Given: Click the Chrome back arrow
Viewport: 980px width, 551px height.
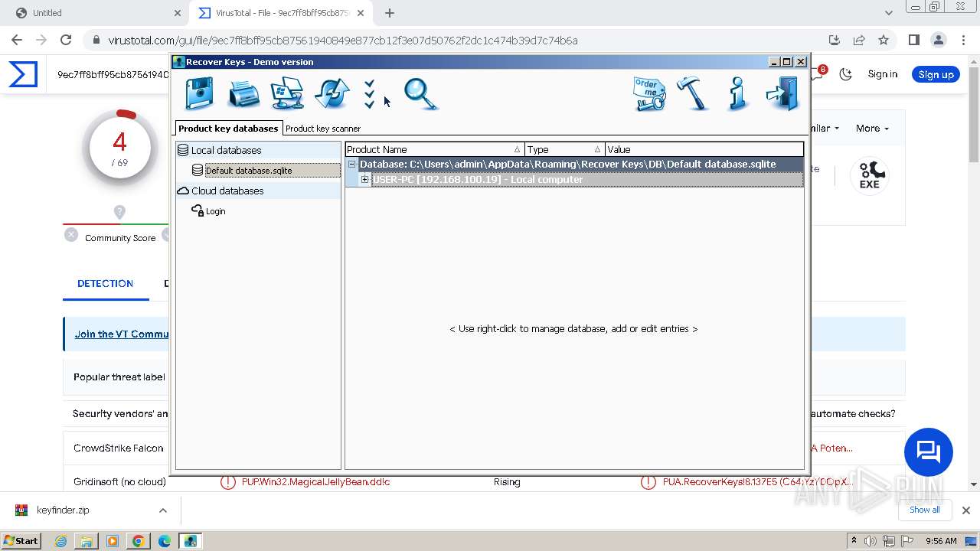Looking at the screenshot, I should pos(17,40).
